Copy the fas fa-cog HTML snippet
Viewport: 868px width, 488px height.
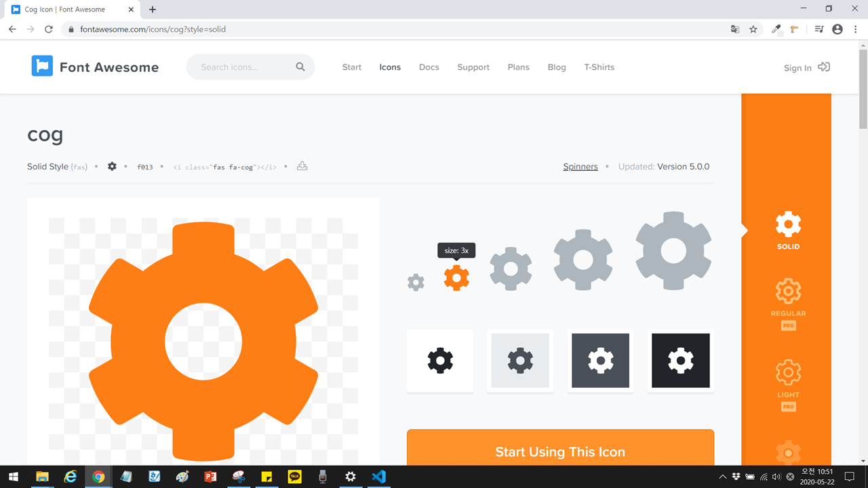pyautogui.click(x=225, y=167)
